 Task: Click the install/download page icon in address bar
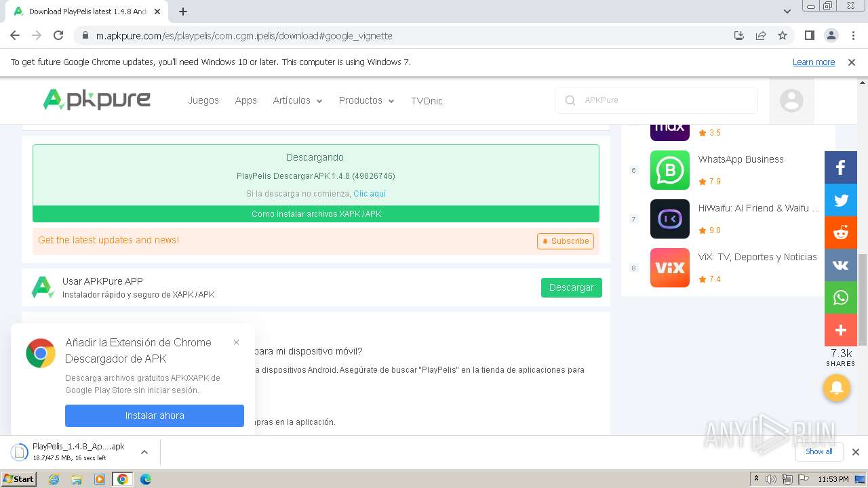click(739, 35)
